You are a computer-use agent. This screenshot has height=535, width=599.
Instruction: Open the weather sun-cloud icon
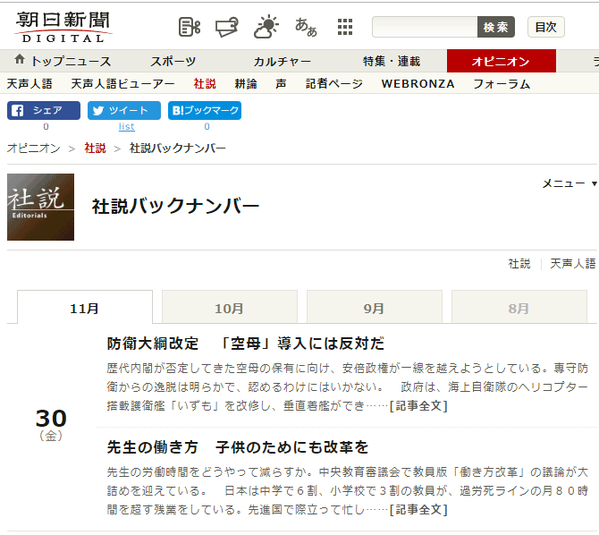pos(266,27)
